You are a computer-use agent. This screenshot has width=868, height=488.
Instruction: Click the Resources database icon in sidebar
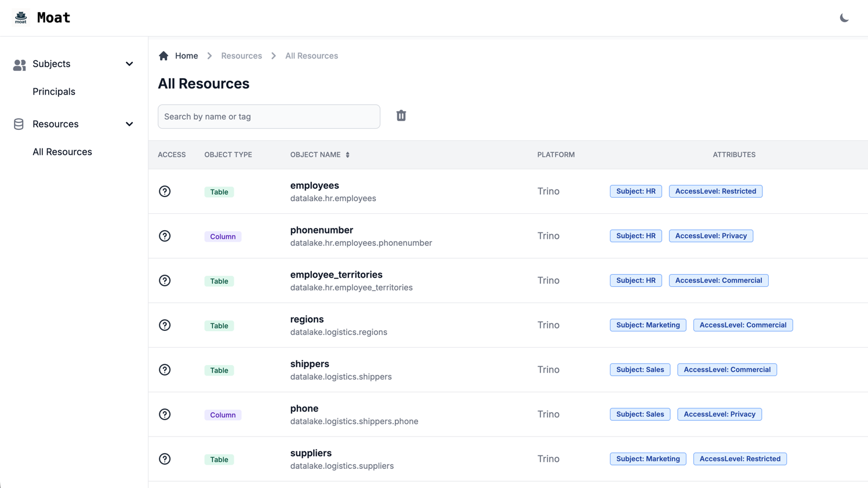click(x=18, y=123)
